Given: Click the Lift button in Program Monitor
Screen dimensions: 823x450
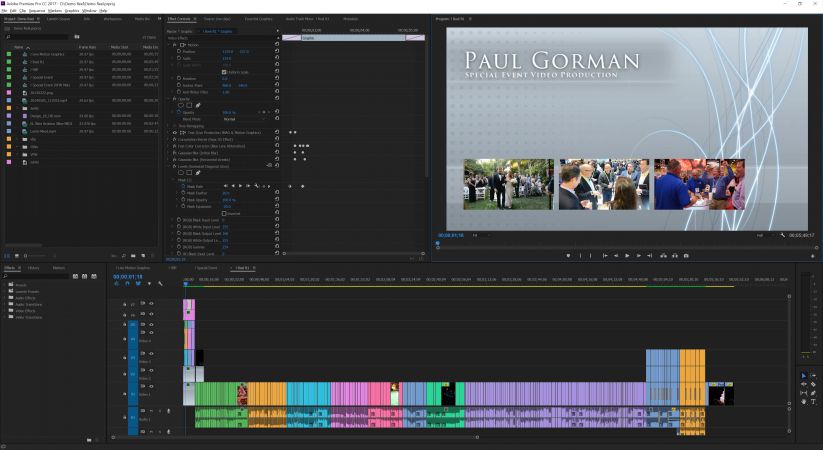Looking at the screenshot, I should pyautogui.click(x=664, y=255).
